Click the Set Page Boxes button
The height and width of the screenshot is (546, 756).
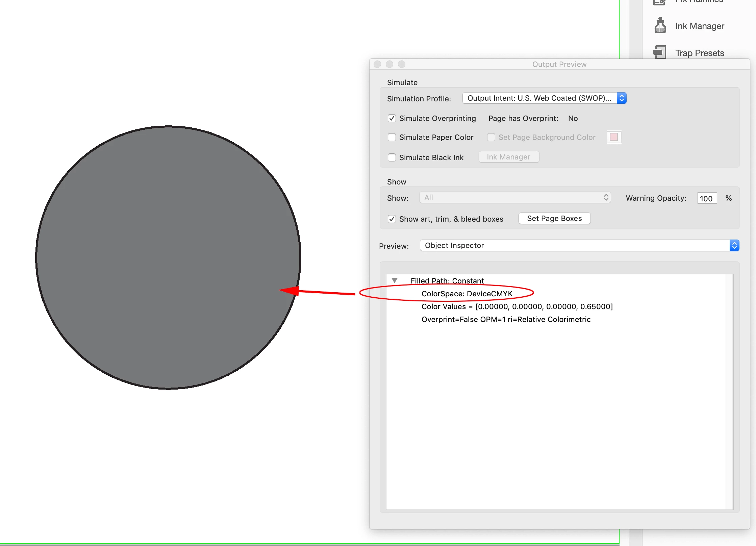click(554, 218)
